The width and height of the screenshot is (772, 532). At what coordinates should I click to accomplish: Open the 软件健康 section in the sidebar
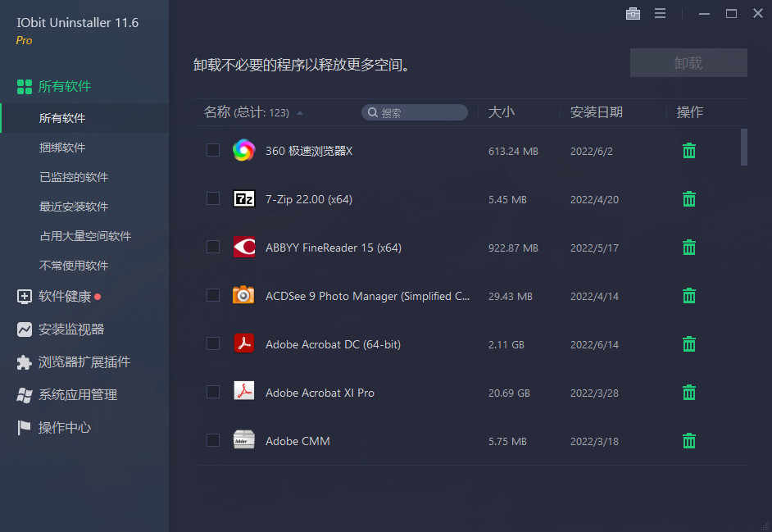pyautogui.click(x=57, y=297)
